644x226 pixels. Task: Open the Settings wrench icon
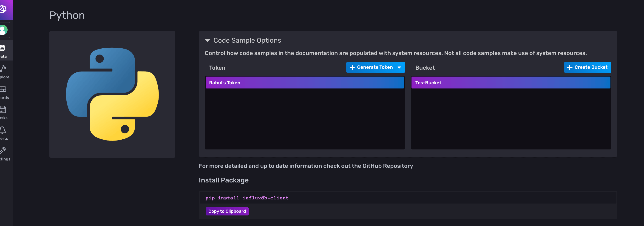tap(3, 150)
